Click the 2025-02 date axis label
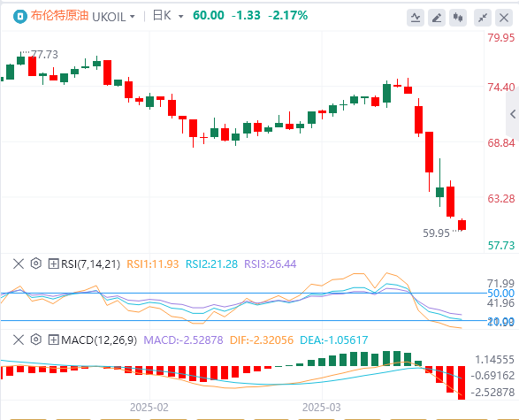The width and height of the screenshot is (519, 420). [149, 408]
